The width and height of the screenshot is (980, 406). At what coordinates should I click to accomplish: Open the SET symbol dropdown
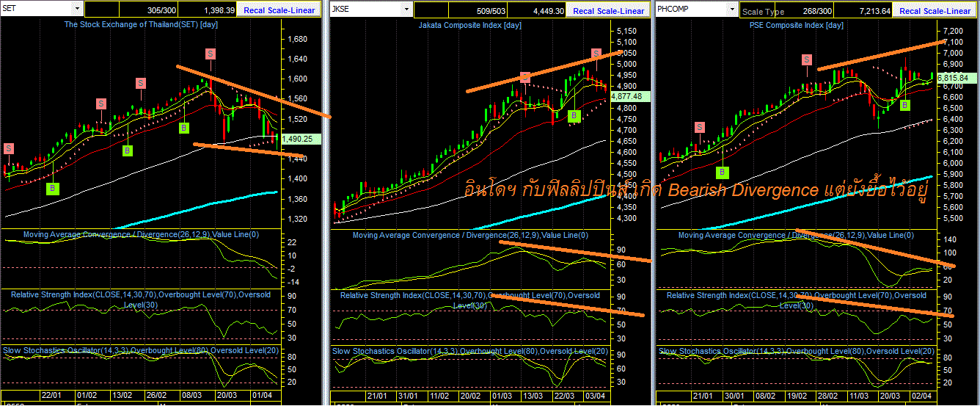(x=77, y=9)
